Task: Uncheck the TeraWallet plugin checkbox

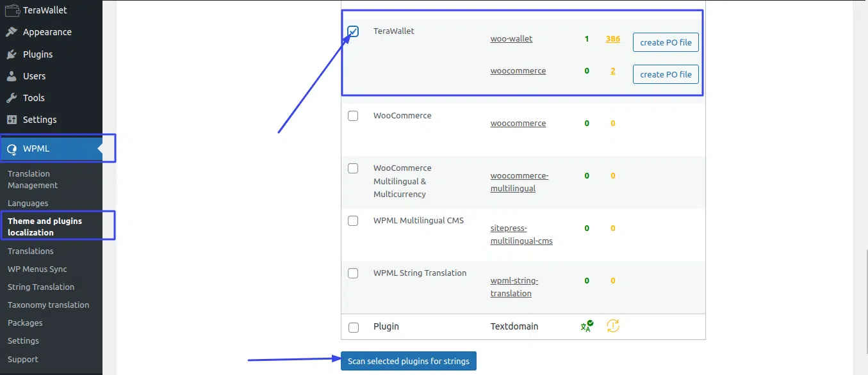Action: (x=353, y=31)
